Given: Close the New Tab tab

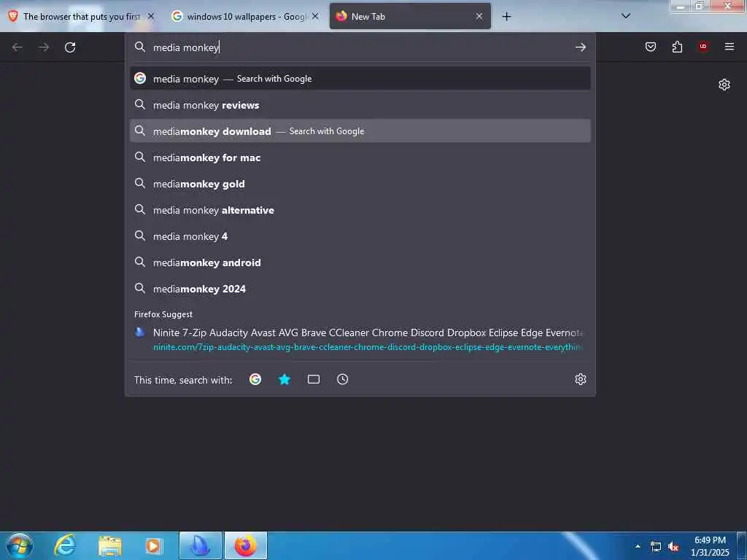Looking at the screenshot, I should pyautogui.click(x=479, y=17).
